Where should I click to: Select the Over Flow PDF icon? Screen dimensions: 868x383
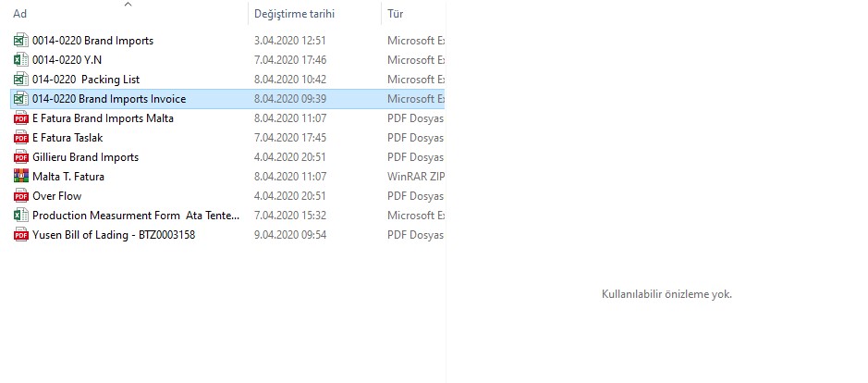coord(21,195)
